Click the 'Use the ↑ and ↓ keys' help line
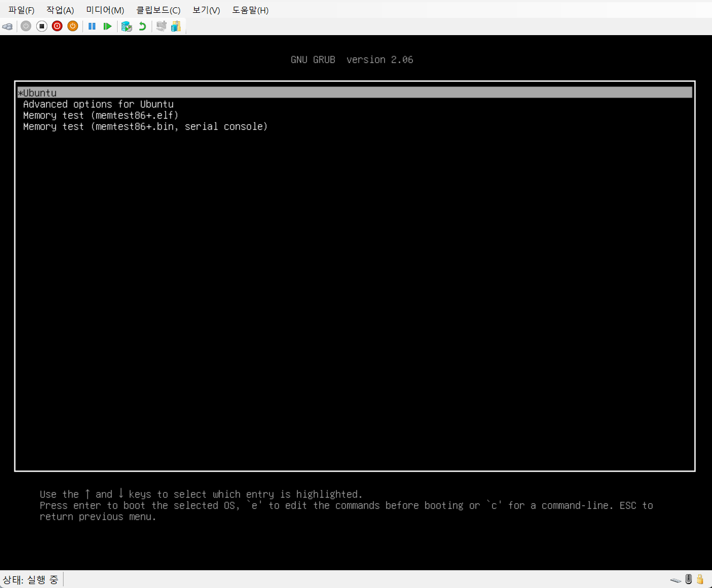This screenshot has width=712, height=588. coord(201,494)
